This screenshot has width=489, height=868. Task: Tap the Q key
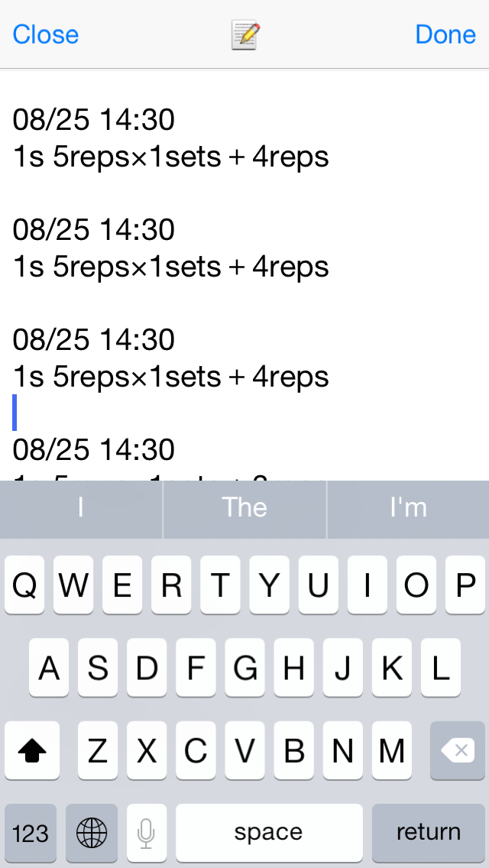pos(25,585)
